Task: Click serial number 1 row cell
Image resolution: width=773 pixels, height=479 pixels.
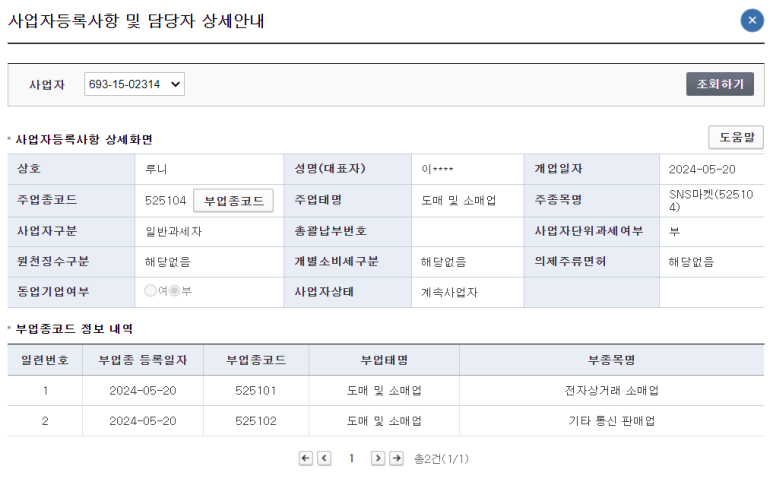Action: [x=45, y=391]
